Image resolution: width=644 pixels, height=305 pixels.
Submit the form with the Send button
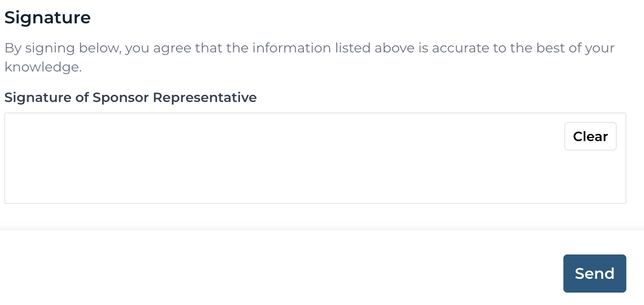tap(594, 274)
